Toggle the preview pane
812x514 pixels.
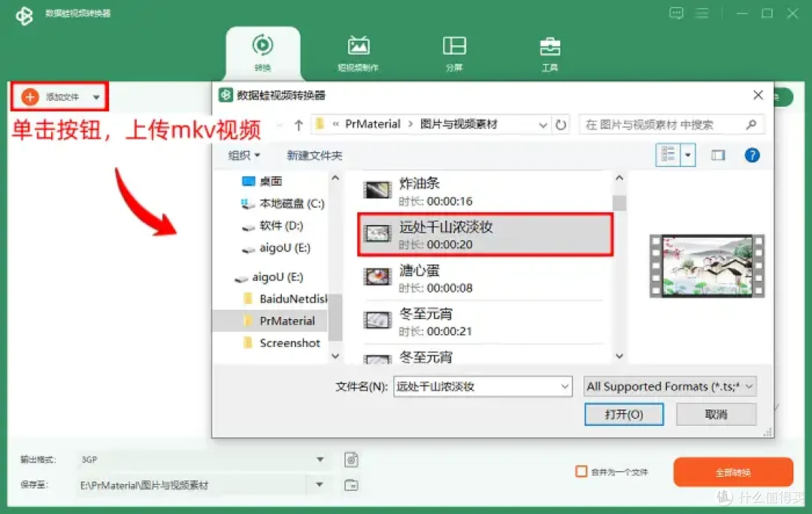tap(718, 155)
